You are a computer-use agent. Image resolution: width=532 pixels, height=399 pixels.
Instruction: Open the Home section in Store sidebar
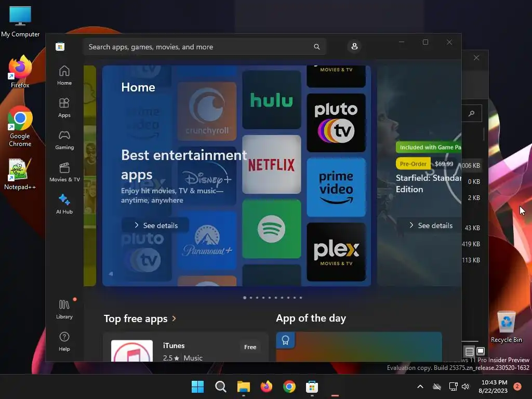point(64,76)
